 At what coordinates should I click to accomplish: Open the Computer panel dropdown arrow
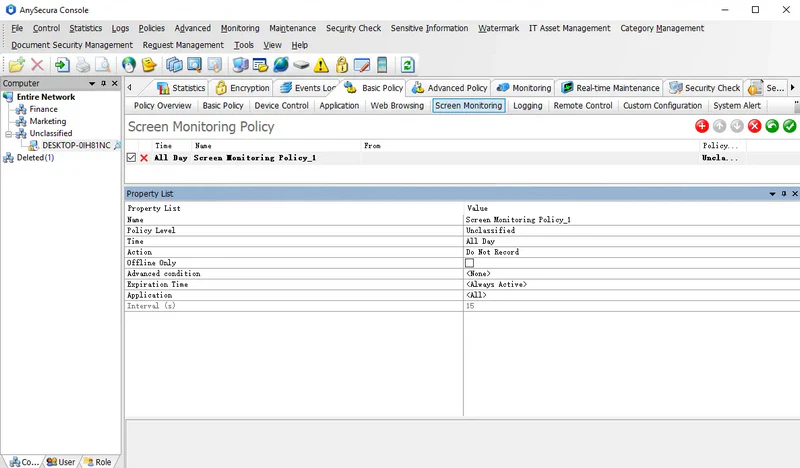pyautogui.click(x=92, y=83)
